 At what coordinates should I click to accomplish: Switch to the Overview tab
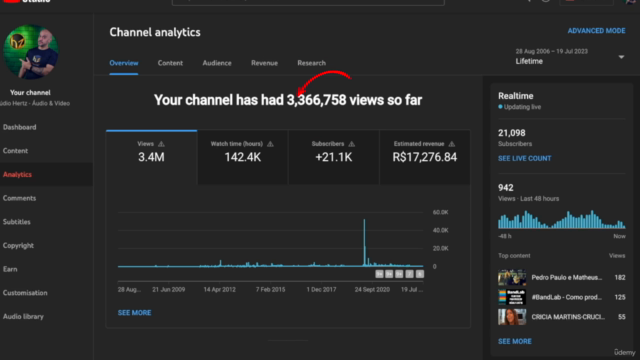tap(124, 63)
